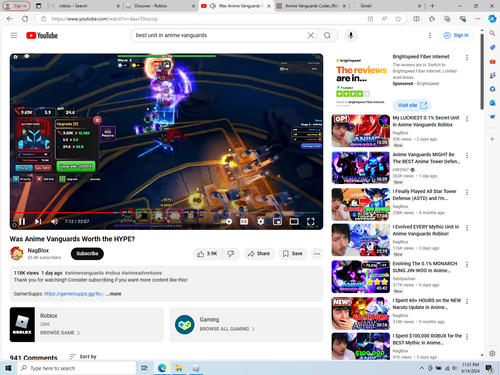Open Brightspeed ad options menu
This screenshot has width=500, height=375.
467,58
